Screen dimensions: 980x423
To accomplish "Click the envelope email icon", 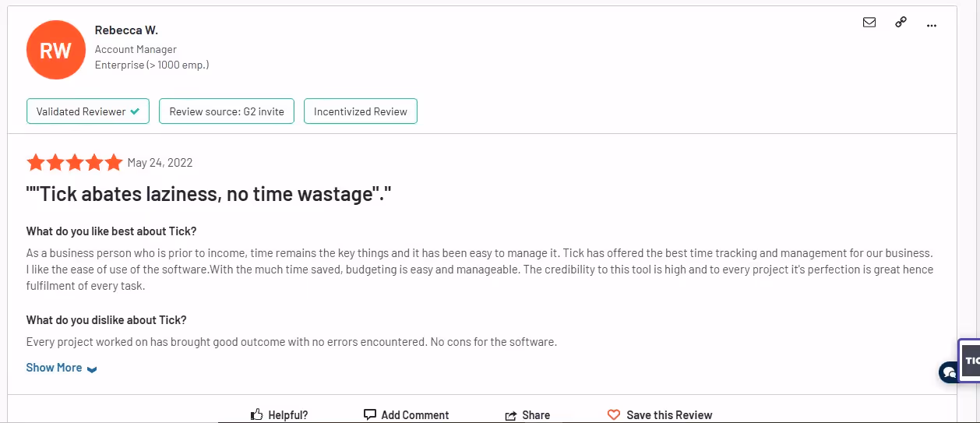I will click(869, 23).
